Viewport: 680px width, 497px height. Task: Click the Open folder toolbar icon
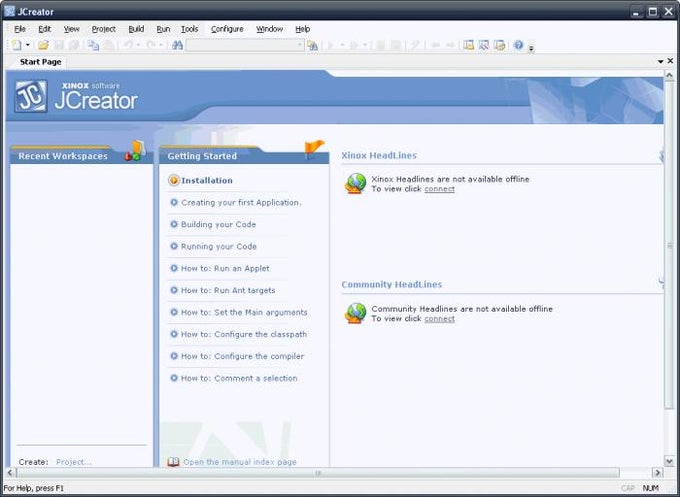pos(43,45)
